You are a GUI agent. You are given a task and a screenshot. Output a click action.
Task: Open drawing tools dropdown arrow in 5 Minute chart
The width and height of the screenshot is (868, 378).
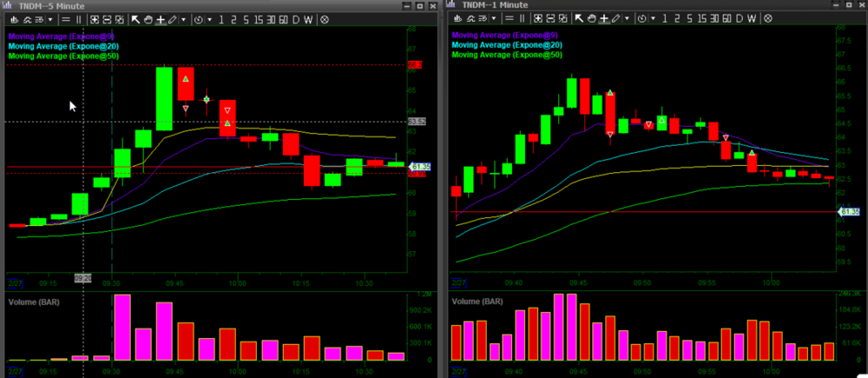coord(183,18)
